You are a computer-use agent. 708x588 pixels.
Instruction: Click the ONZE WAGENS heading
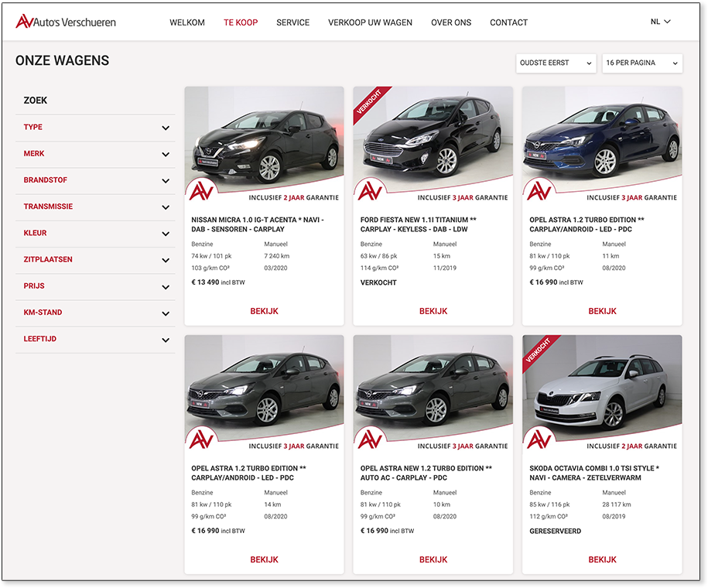(x=63, y=60)
